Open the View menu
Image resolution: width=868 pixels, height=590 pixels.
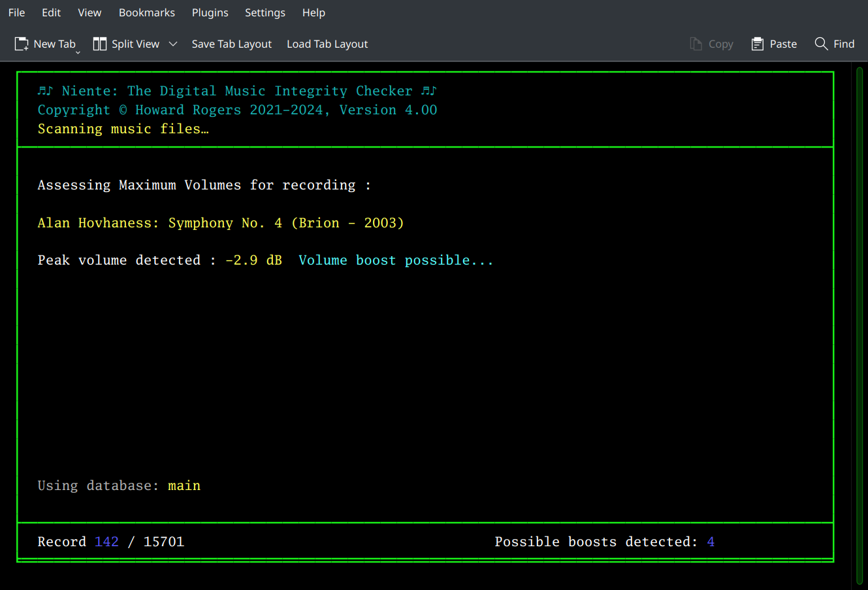tap(89, 12)
